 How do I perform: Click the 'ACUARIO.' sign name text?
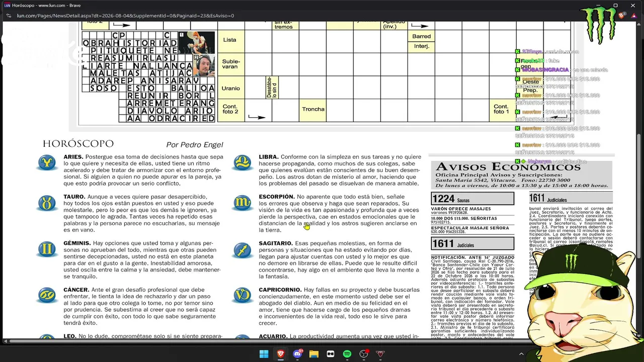273,336
